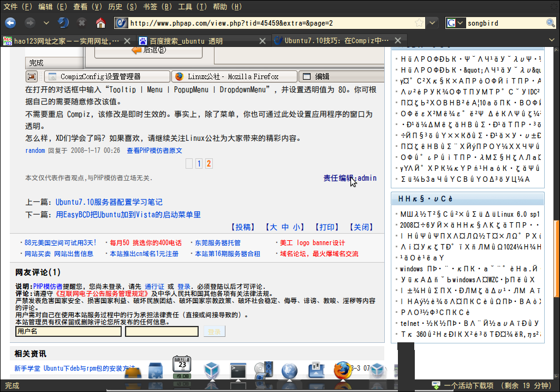Reload the page with the refresh icon
The image size is (560, 392).
pos(63,23)
